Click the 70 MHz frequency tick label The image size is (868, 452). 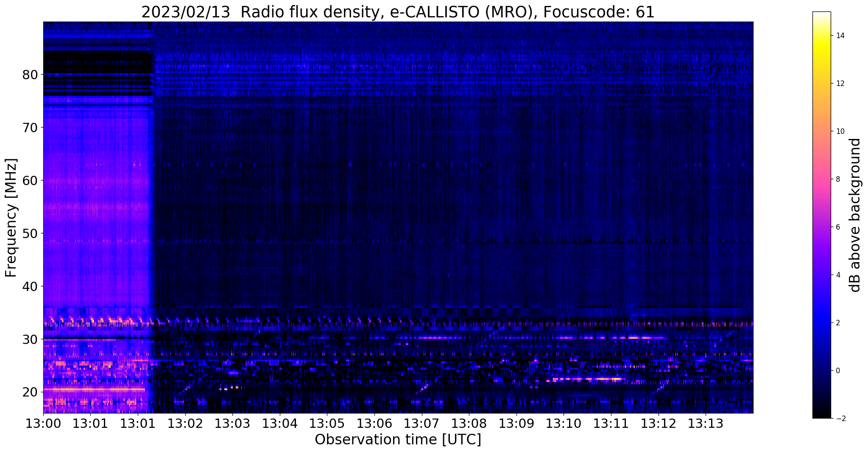coord(30,128)
